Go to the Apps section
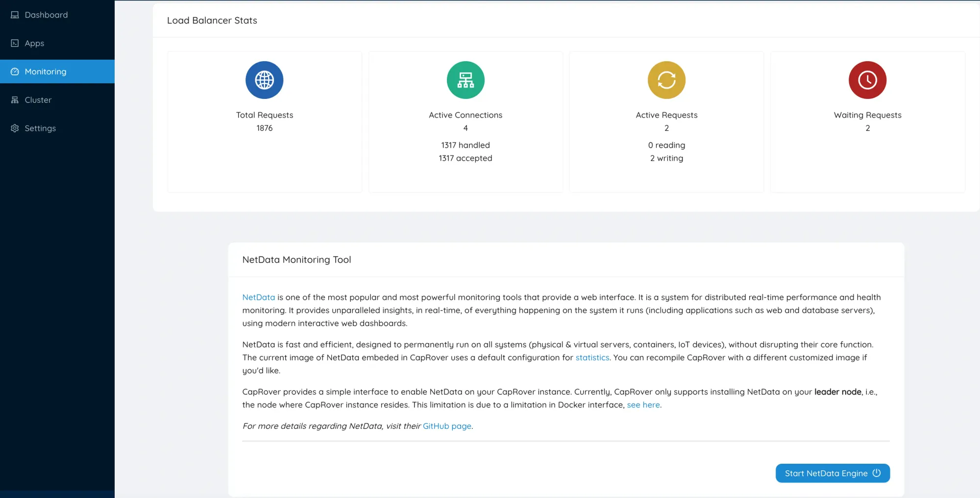 (34, 44)
